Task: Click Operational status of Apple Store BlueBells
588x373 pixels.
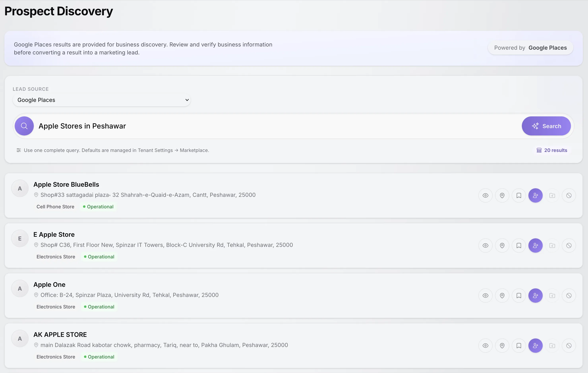Action: click(x=98, y=207)
